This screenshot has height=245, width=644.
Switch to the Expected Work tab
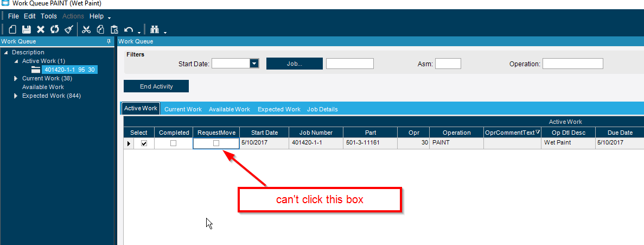(x=279, y=109)
